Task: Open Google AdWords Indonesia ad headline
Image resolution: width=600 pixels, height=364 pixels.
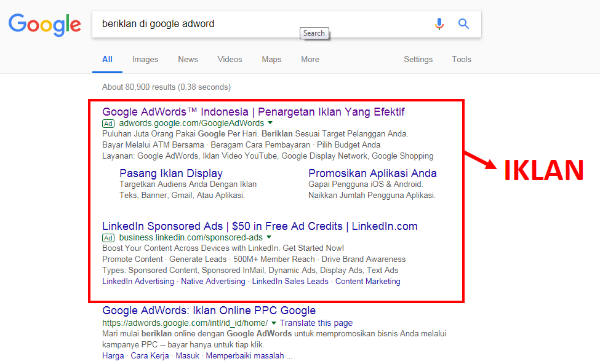Action: (x=254, y=112)
